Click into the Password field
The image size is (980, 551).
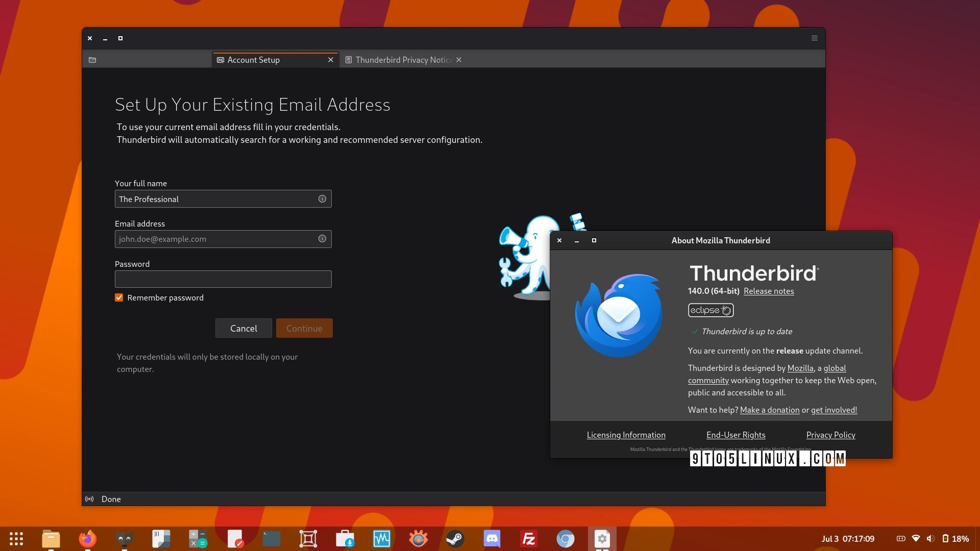(223, 279)
